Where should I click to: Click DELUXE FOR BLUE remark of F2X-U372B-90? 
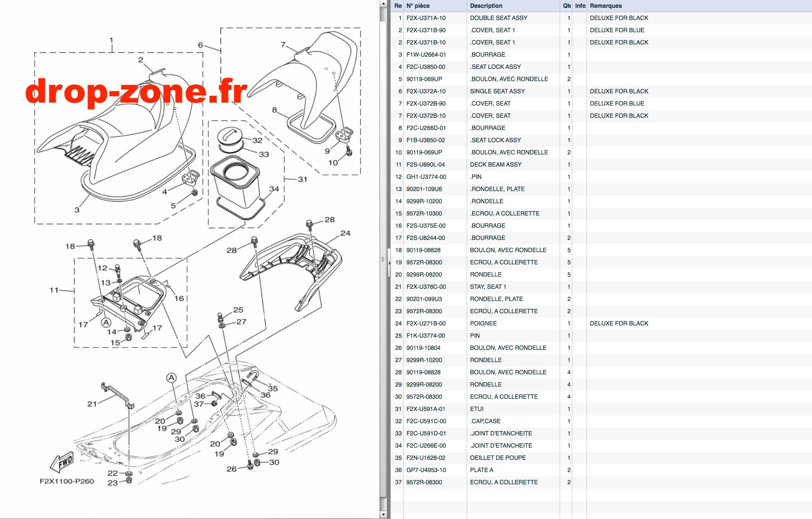[x=617, y=104]
